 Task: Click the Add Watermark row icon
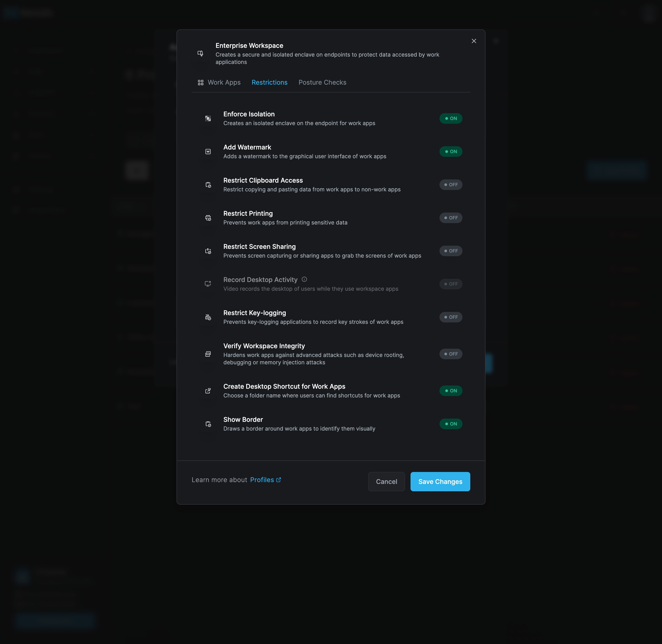point(208,152)
